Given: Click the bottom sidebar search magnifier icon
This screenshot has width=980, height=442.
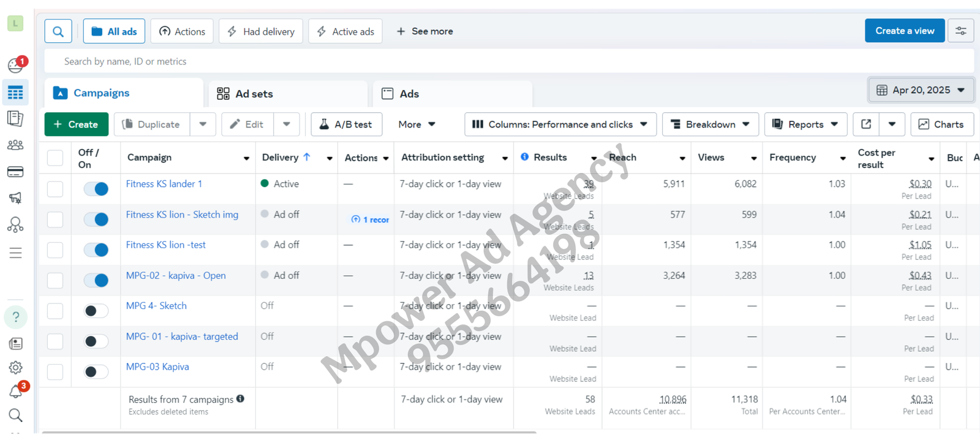Looking at the screenshot, I should pyautogui.click(x=16, y=416).
